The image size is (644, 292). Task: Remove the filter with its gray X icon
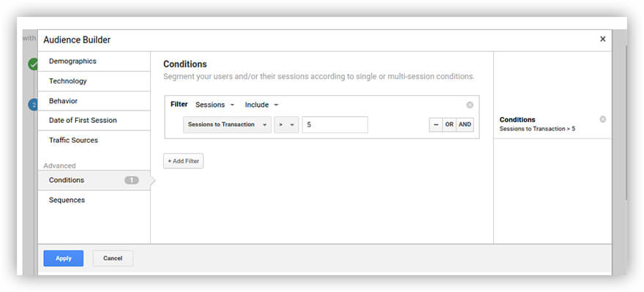click(470, 105)
